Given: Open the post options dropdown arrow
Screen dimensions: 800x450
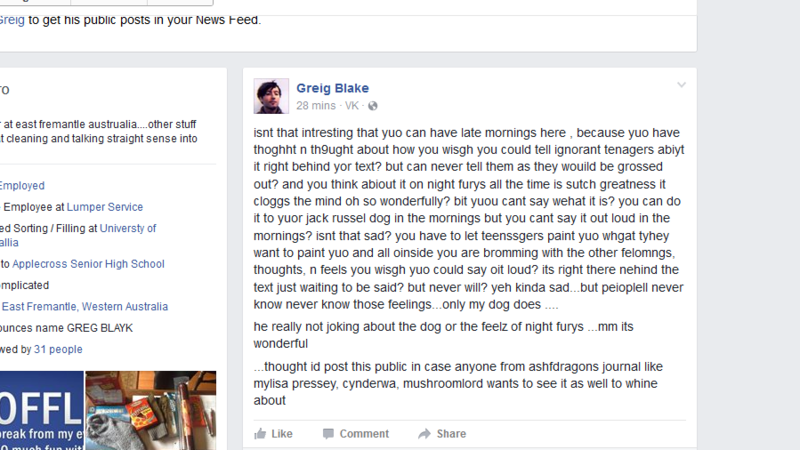Looking at the screenshot, I should coord(682,85).
